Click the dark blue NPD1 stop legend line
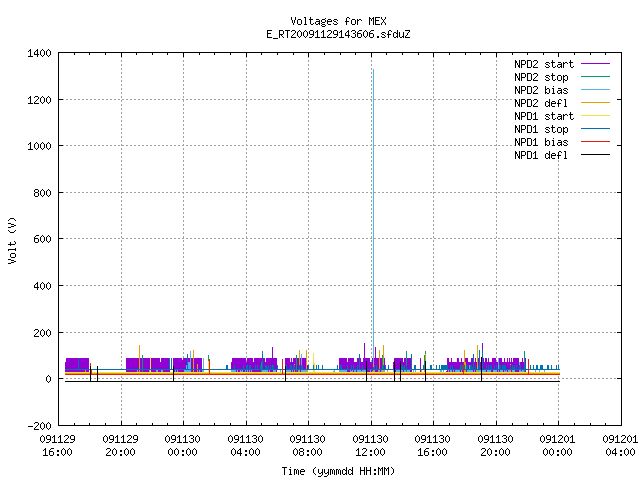 tap(595, 129)
